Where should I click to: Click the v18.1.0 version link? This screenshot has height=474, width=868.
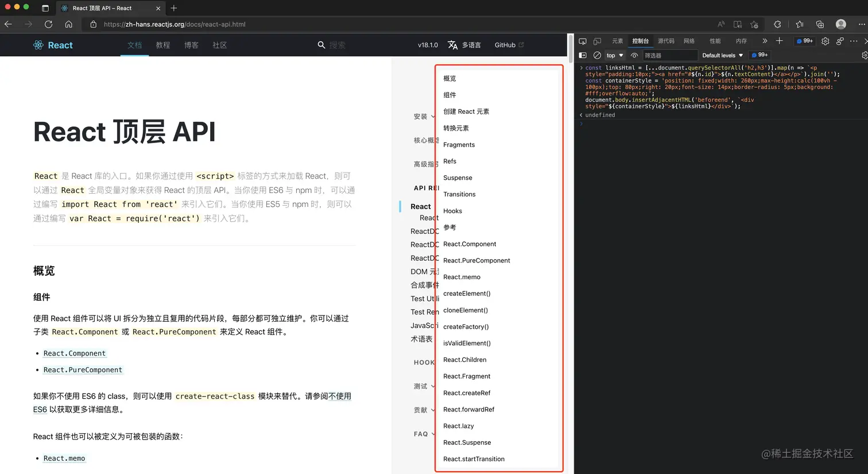pos(428,45)
